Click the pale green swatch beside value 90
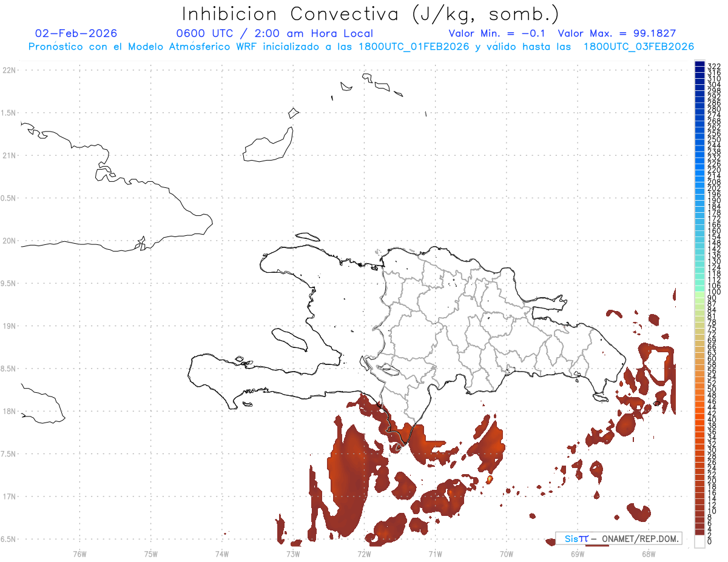The width and height of the screenshot is (728, 562). (700, 295)
